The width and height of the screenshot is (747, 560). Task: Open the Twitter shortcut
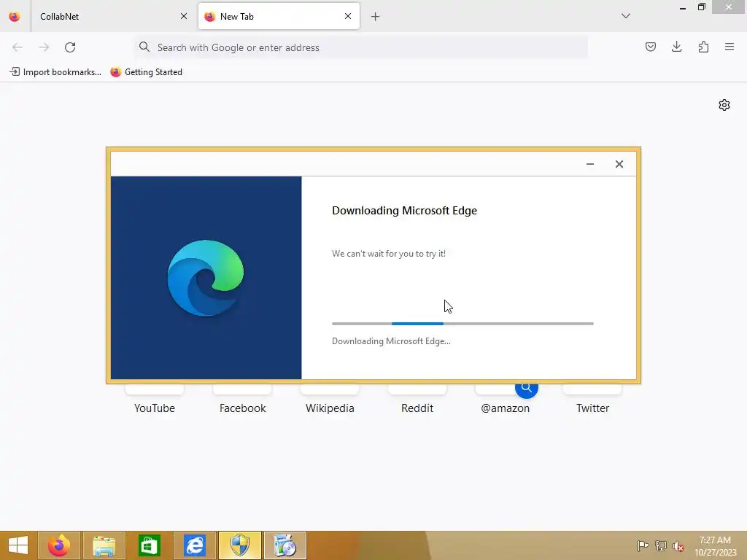592,399
